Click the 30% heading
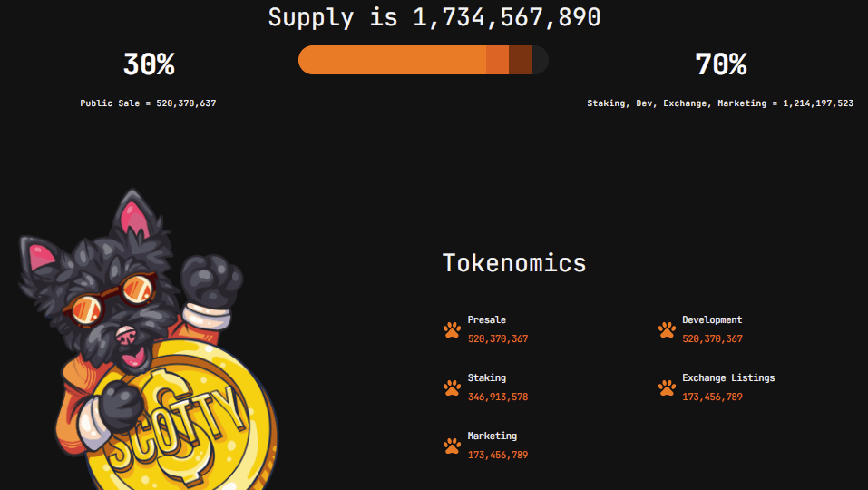 149,64
